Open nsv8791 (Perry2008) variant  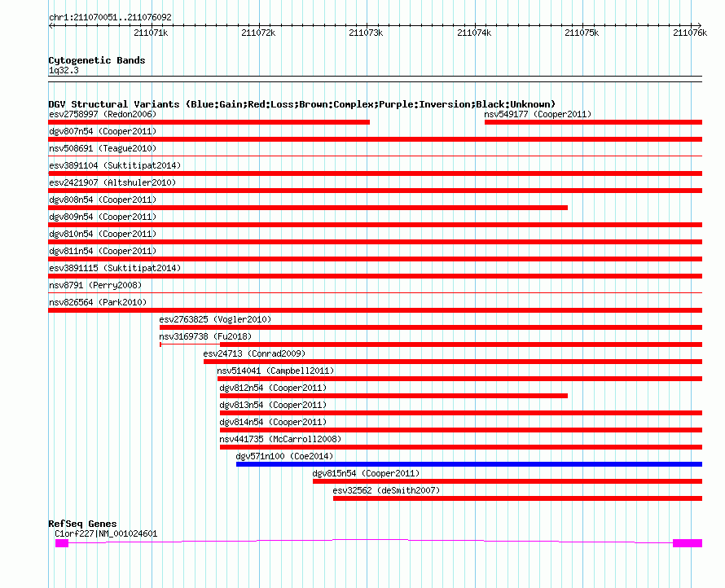click(x=95, y=285)
